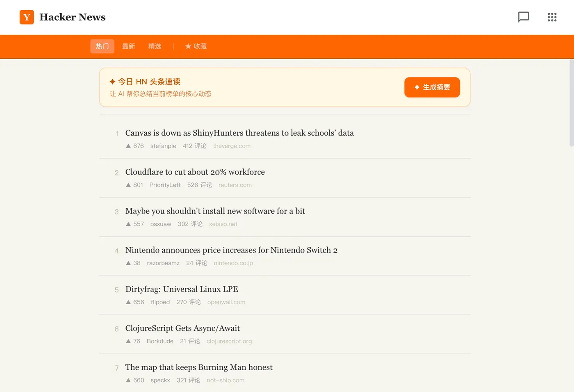Open ClojureScript Gets Async/Await story
Image resolution: width=574 pixels, height=392 pixels.
click(x=182, y=328)
